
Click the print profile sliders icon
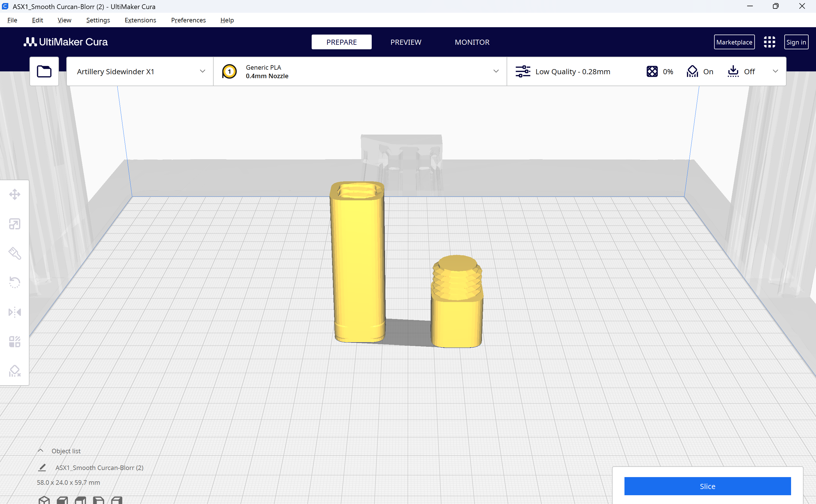(523, 71)
